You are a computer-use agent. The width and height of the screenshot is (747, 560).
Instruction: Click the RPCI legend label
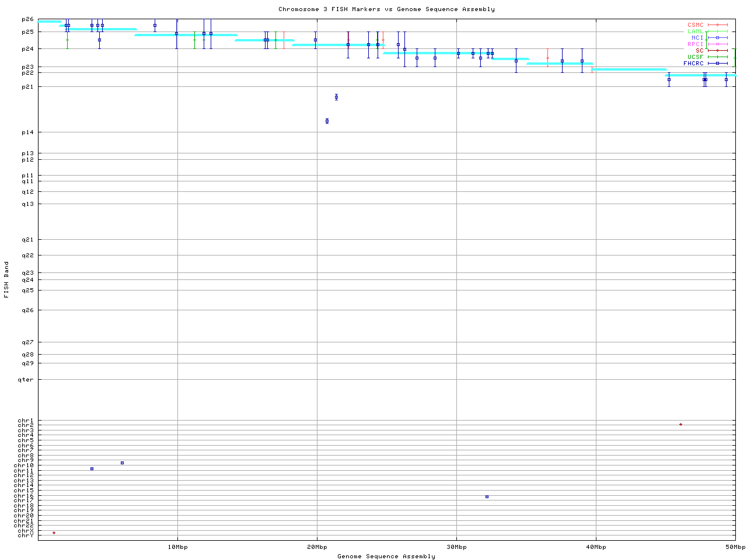[x=695, y=44]
